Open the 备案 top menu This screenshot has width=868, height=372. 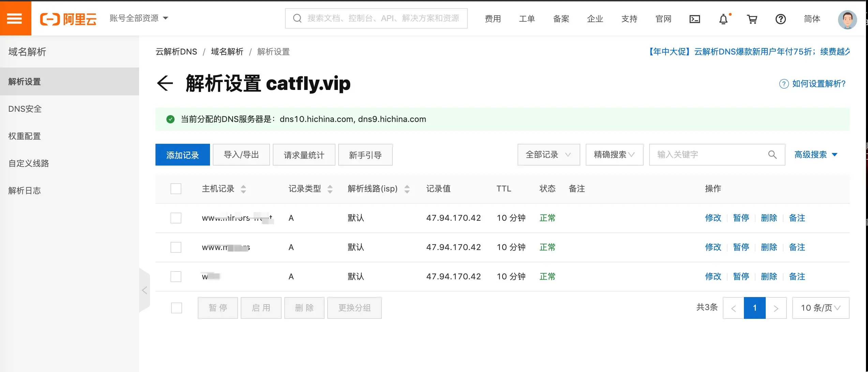[x=561, y=19]
